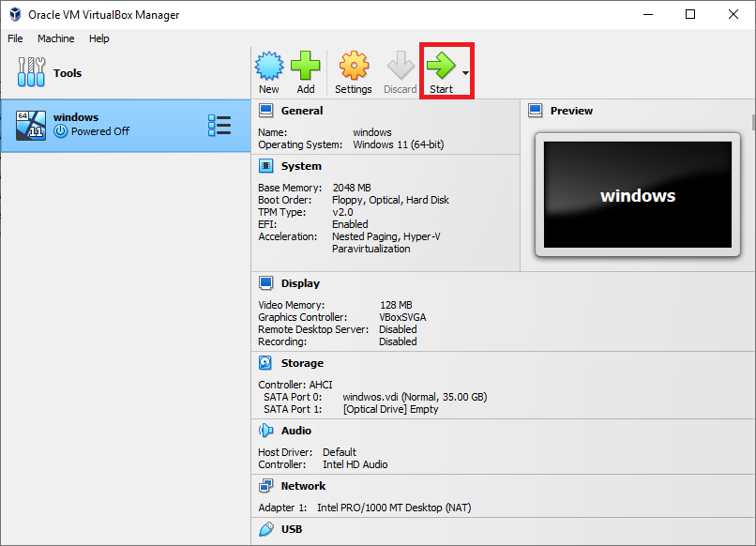Screen dimensions: 756x546
Task: Open the General section header link
Action: 302,111
